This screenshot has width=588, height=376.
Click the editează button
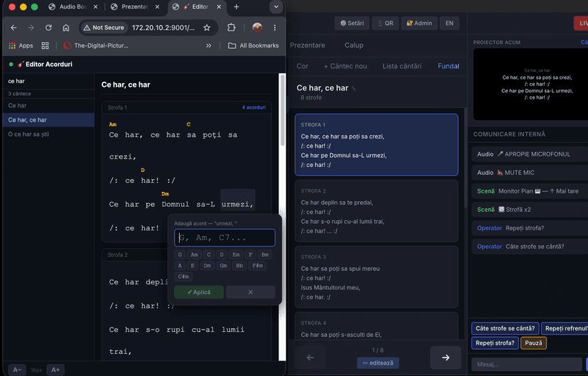coord(378,363)
